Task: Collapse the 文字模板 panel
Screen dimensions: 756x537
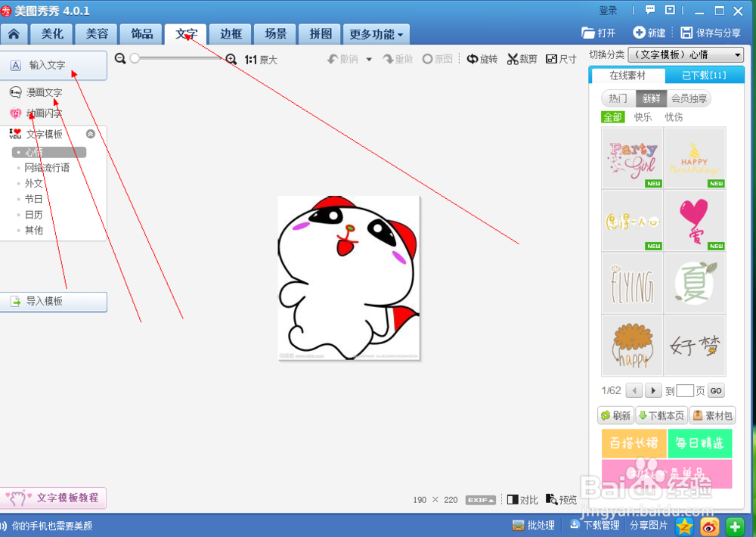Action: (90, 133)
